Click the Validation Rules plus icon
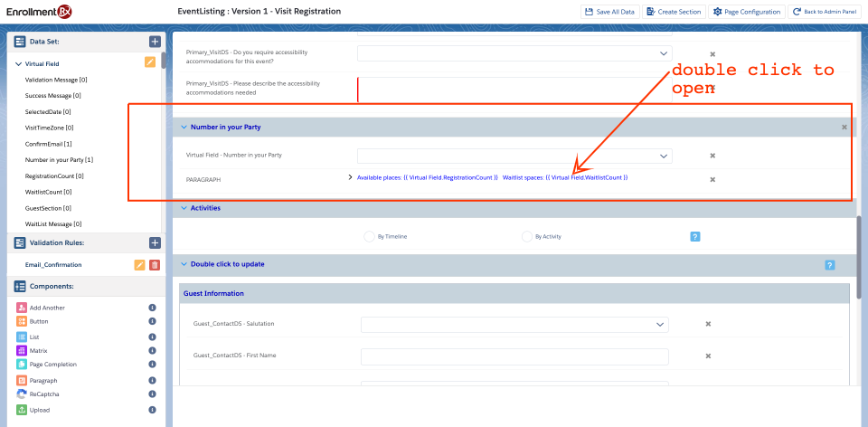The width and height of the screenshot is (868, 427). [x=155, y=242]
